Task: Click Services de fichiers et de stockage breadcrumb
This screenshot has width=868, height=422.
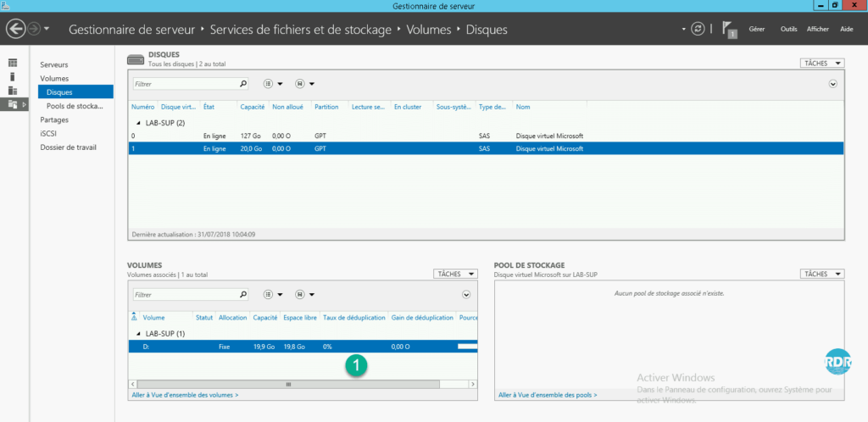Action: pyautogui.click(x=301, y=30)
